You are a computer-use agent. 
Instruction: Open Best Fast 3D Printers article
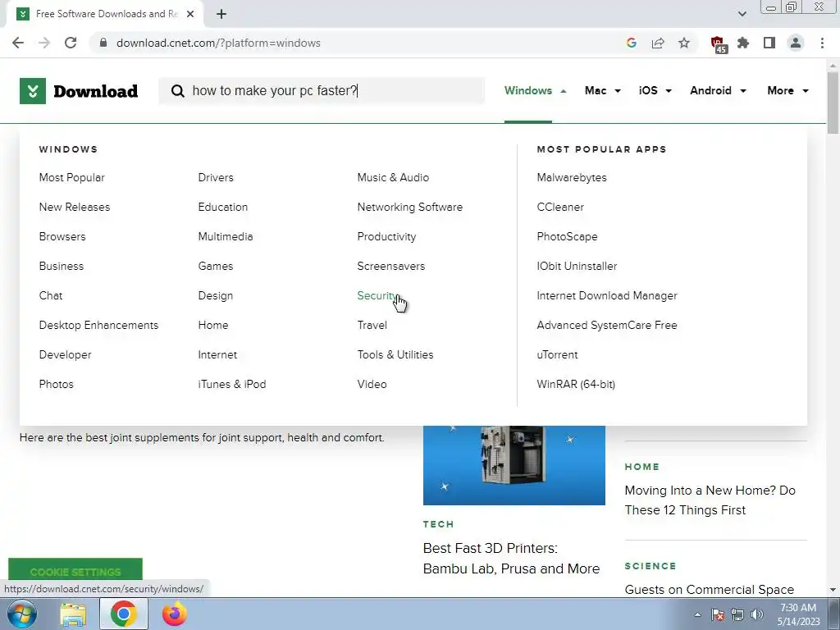pos(511,558)
